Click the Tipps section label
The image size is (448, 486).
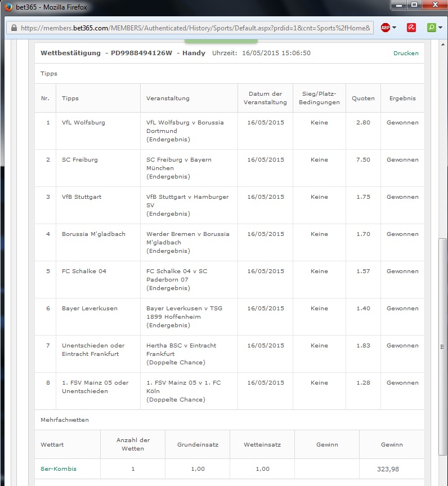pyautogui.click(x=49, y=73)
